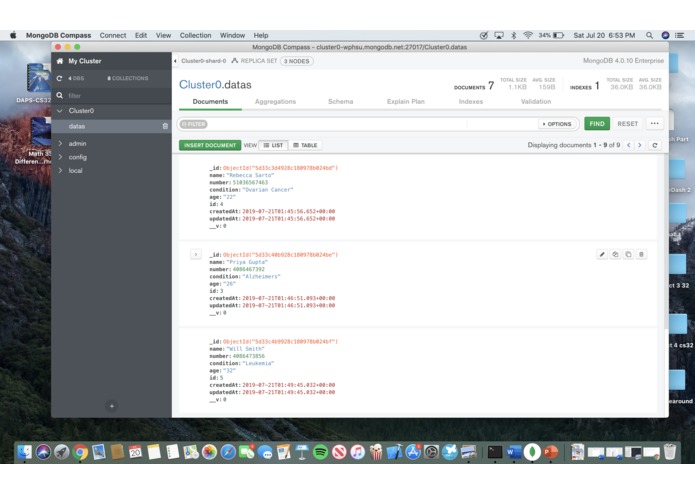Viewport: 695px width, 494px height.
Task: Click the Insert Document button
Action: 210,145
